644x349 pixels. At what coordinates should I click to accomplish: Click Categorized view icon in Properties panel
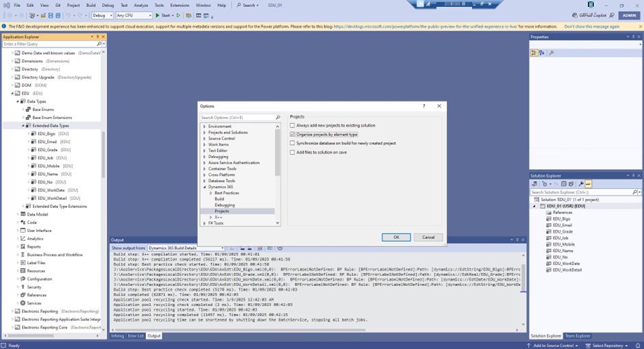[x=534, y=53]
